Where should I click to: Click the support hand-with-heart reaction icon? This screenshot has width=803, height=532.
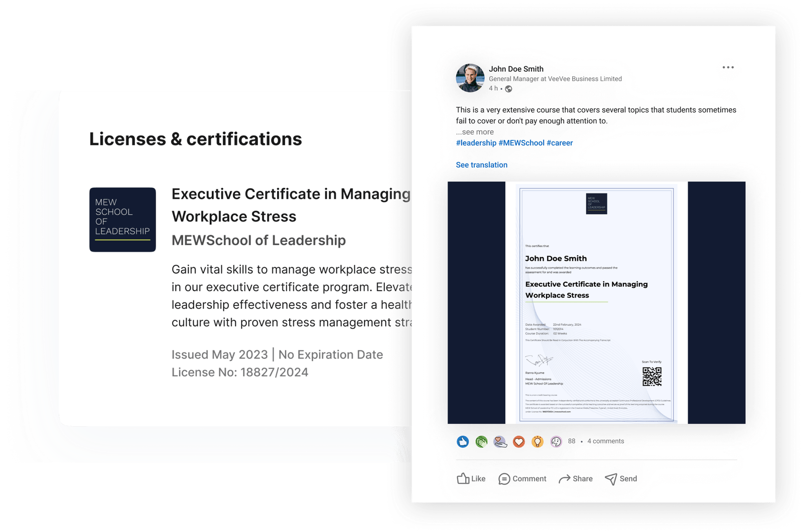coord(500,441)
